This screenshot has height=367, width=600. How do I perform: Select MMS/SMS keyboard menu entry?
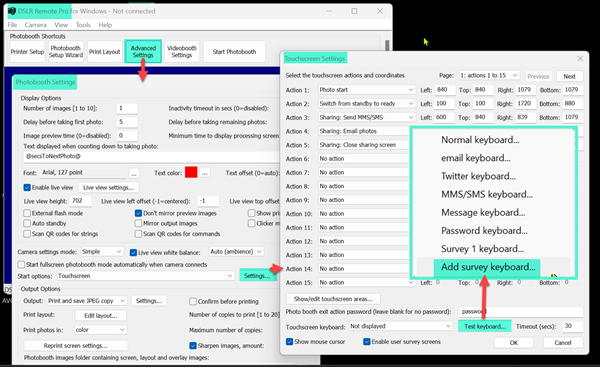[487, 194]
